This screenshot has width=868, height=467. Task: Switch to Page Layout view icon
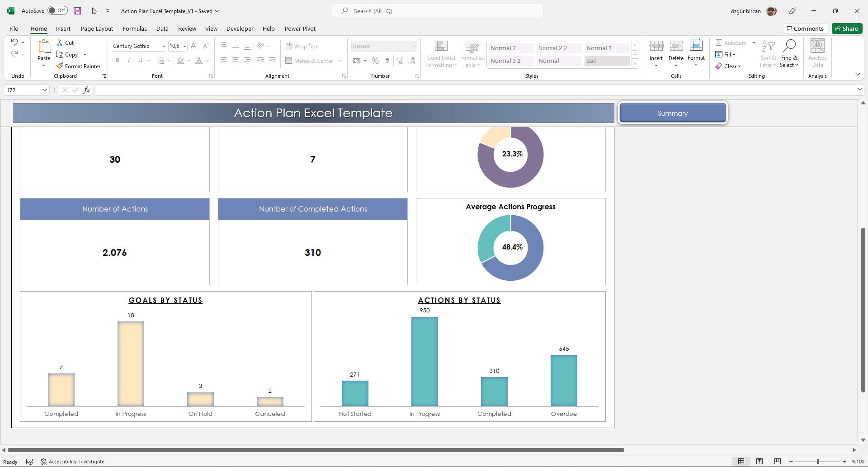(759, 462)
